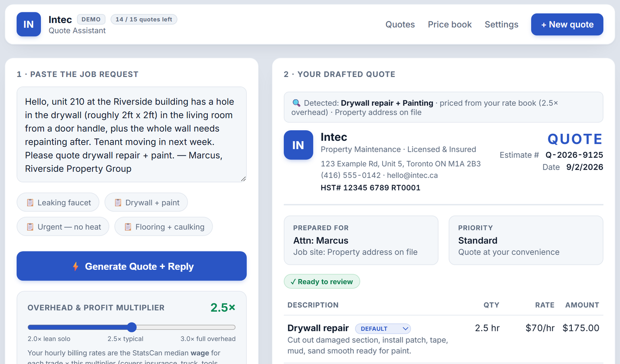Screen dimensions: 620x364
Task: Click the Detected Drywall repair + Painting banner
Action: [x=443, y=107]
